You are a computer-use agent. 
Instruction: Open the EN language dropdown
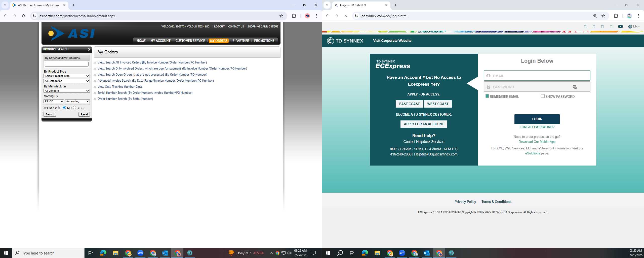(x=634, y=26)
